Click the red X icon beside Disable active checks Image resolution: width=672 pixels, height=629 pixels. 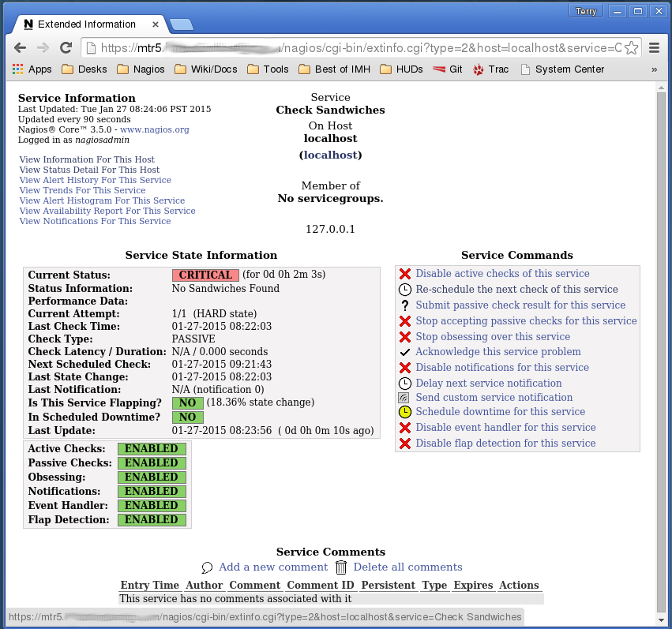(x=405, y=274)
